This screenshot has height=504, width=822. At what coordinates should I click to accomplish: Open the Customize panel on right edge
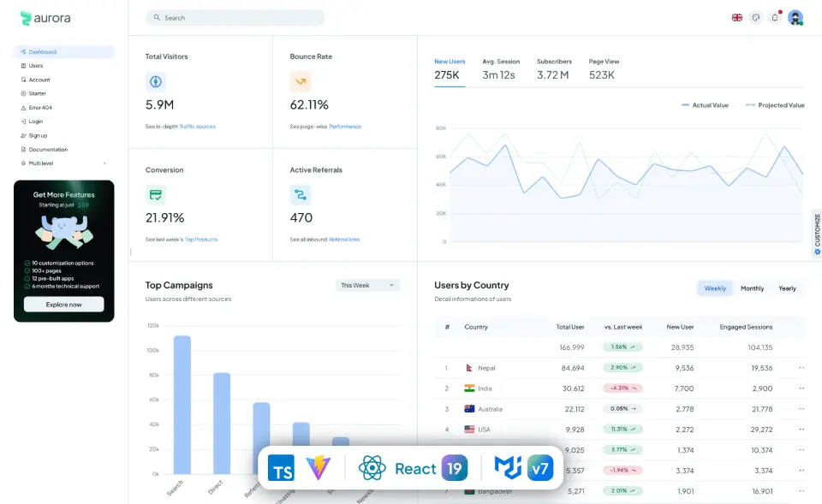pos(817,233)
